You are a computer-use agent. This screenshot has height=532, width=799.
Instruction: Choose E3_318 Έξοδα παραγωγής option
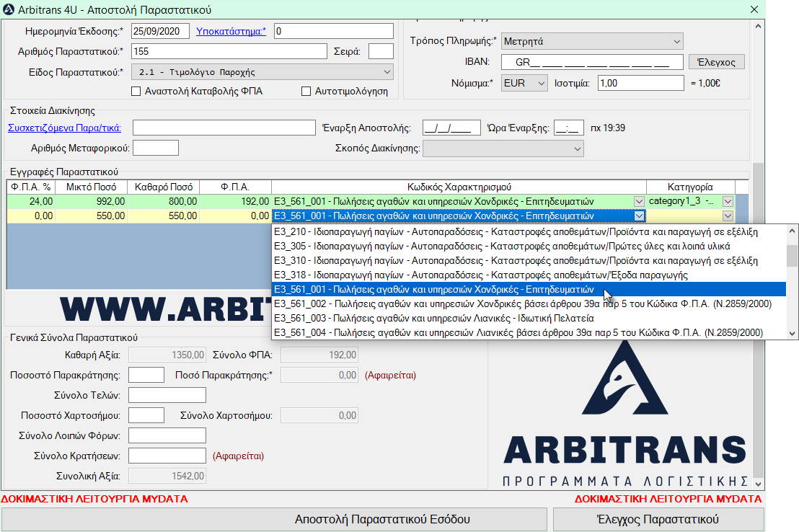[x=529, y=275]
